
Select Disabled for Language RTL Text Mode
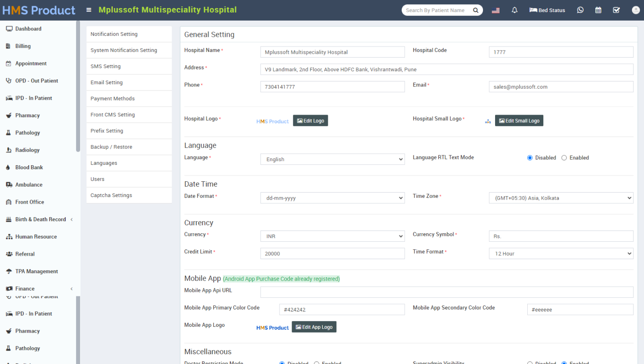530,158
